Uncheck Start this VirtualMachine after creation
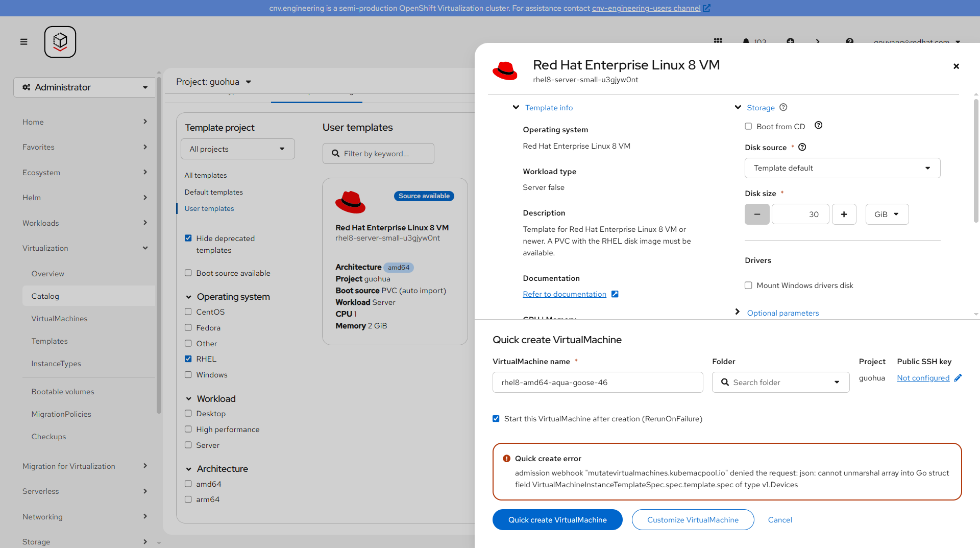Screen dimensions: 980x548 click(496, 419)
